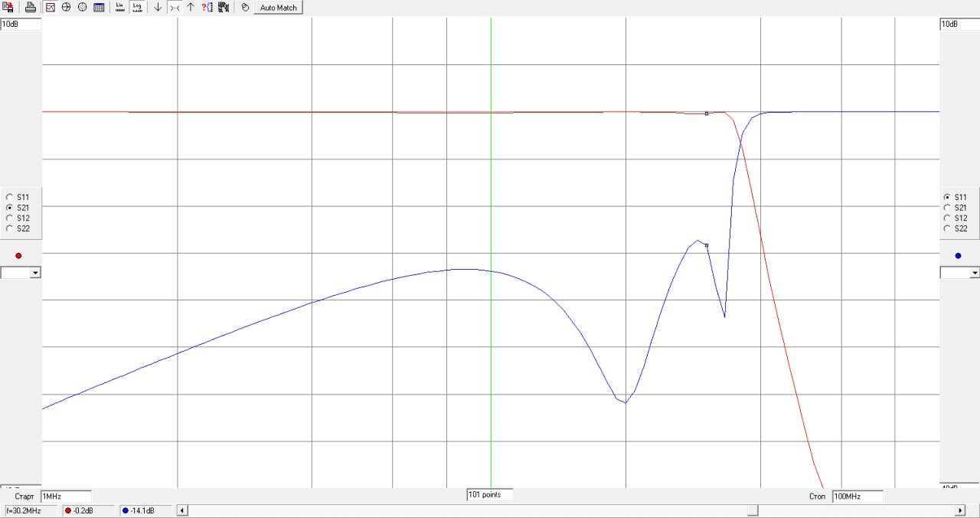This screenshot has height=518, width=980.
Task: Click the printer icon in toolbar
Action: pyautogui.click(x=30, y=8)
